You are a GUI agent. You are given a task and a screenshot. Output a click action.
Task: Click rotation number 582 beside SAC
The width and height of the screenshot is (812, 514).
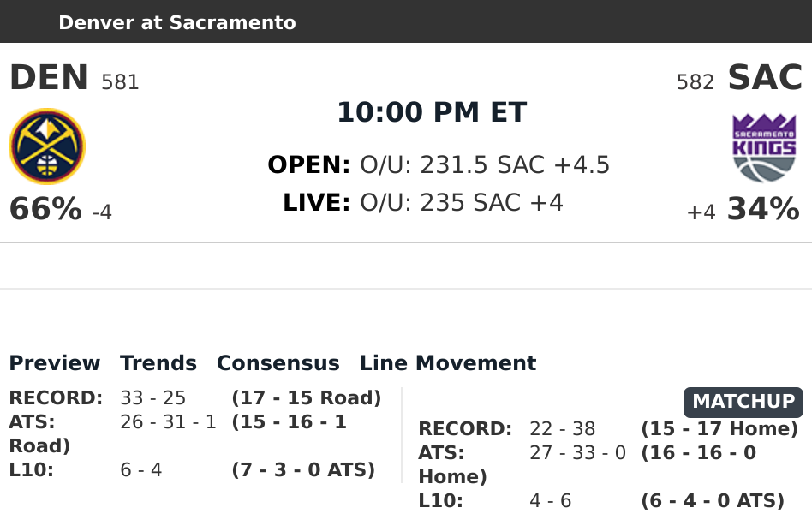[x=695, y=82]
